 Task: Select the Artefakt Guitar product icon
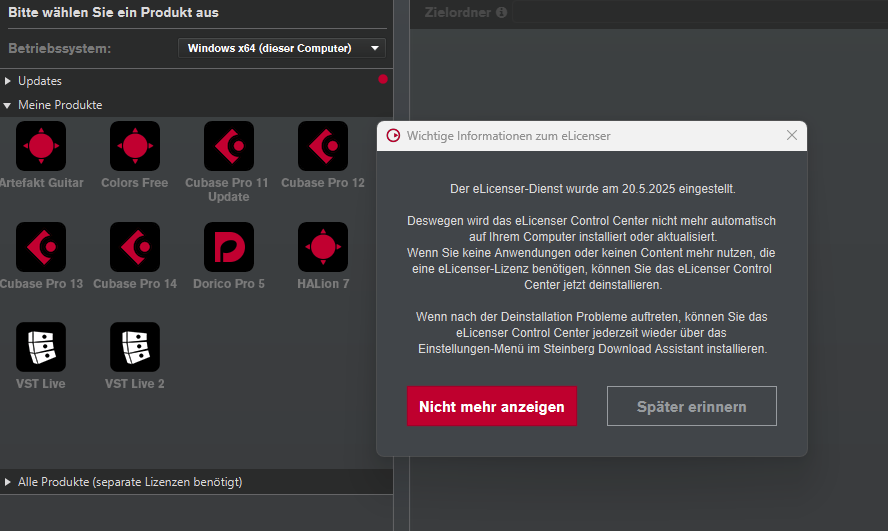click(41, 146)
